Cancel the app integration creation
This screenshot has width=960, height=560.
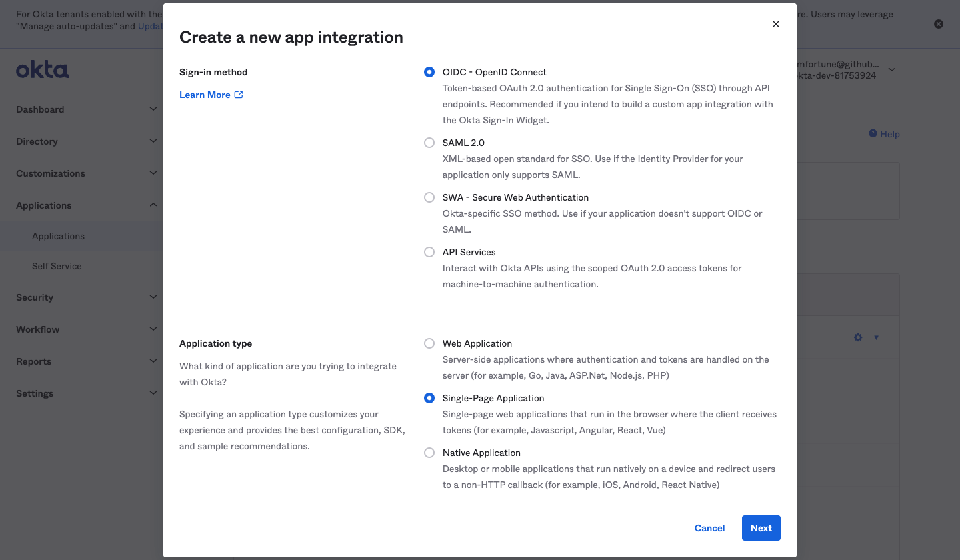pos(709,527)
